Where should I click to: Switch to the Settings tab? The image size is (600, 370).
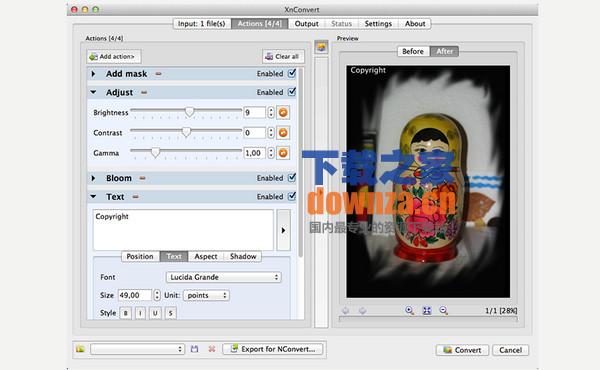point(378,24)
